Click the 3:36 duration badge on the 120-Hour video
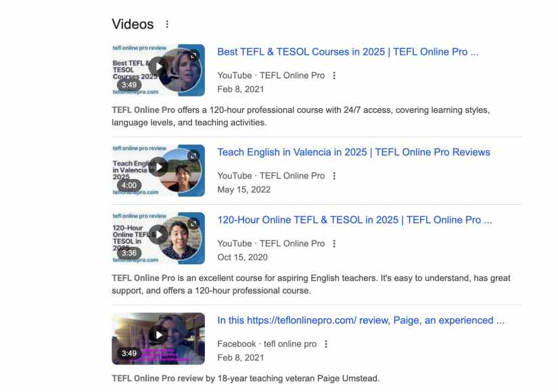 pos(129,252)
